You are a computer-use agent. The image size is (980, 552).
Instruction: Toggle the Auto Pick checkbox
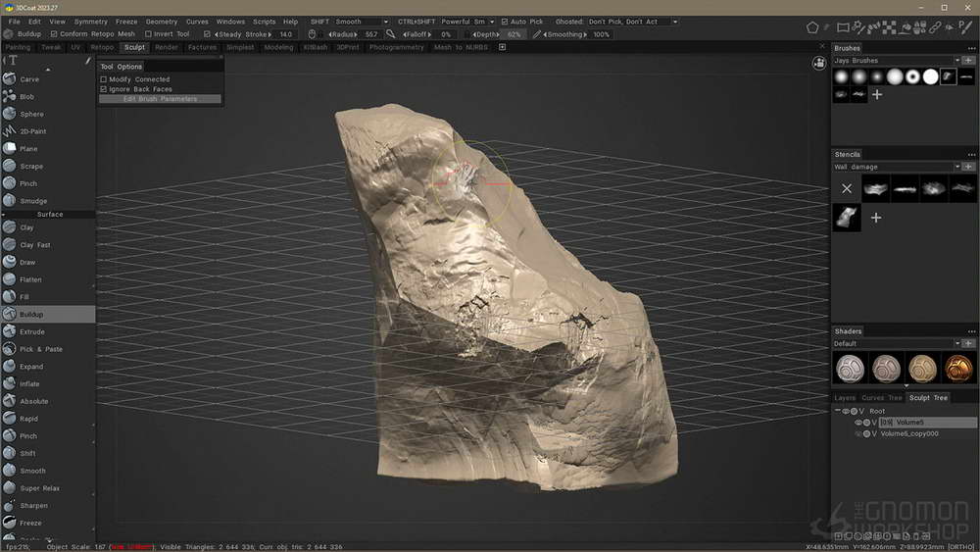505,22
